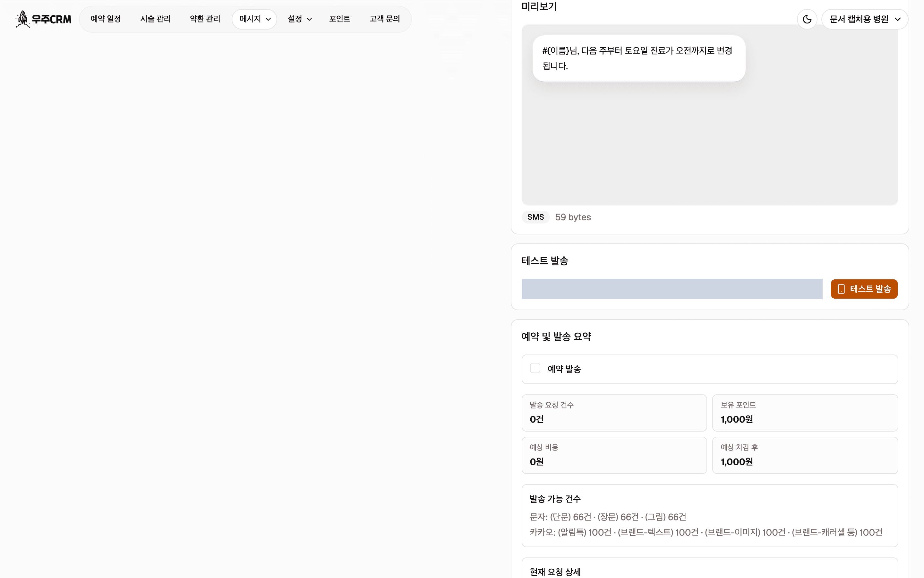
Task: Click the 미리보기 heading
Action: (x=539, y=6)
